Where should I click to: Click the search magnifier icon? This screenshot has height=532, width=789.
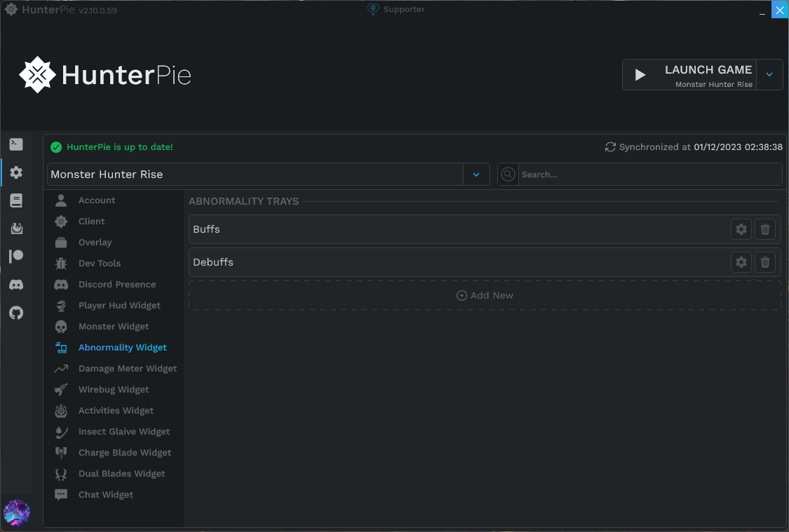[x=508, y=174]
